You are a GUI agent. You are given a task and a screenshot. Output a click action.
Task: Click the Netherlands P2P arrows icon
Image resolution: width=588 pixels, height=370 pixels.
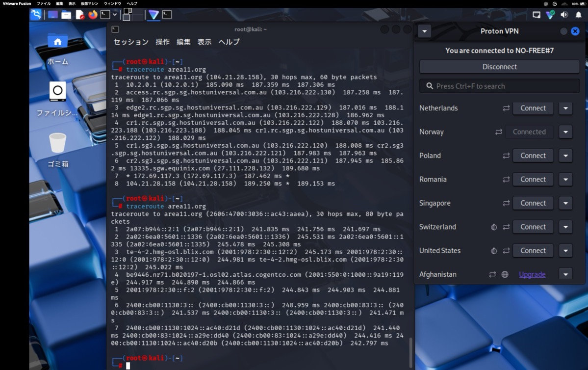(x=506, y=108)
